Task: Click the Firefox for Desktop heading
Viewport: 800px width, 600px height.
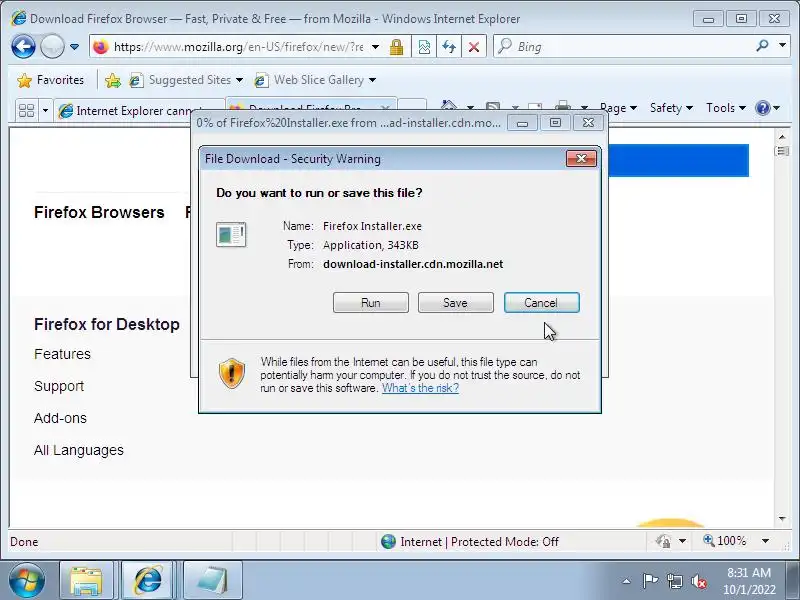Action: [x=107, y=324]
